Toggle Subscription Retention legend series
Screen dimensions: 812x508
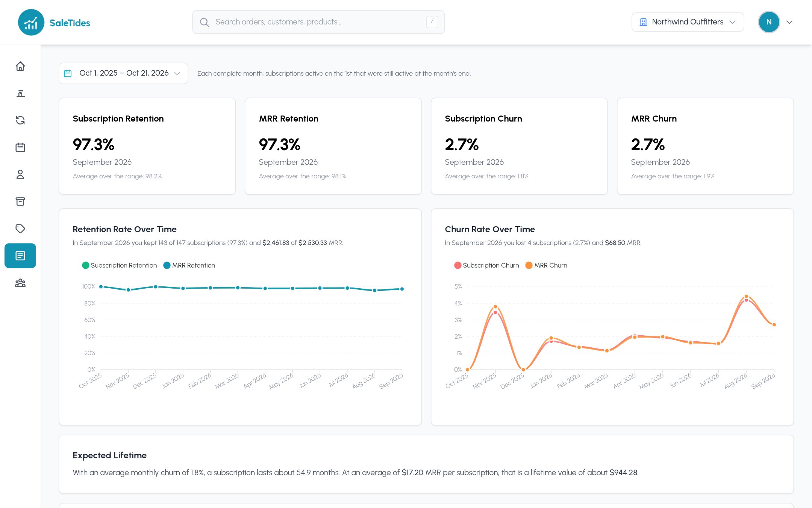pyautogui.click(x=120, y=265)
